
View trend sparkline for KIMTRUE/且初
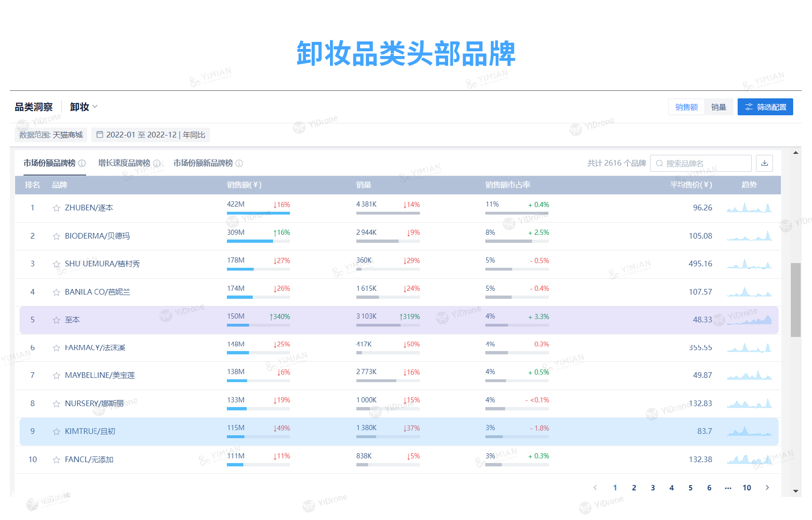(x=749, y=431)
